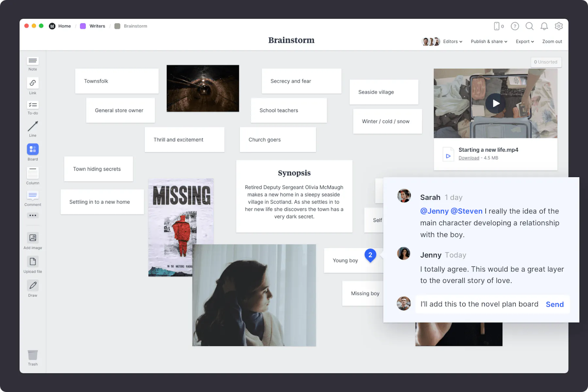Play the Starting a new life video
The image size is (588, 392).
point(496,103)
